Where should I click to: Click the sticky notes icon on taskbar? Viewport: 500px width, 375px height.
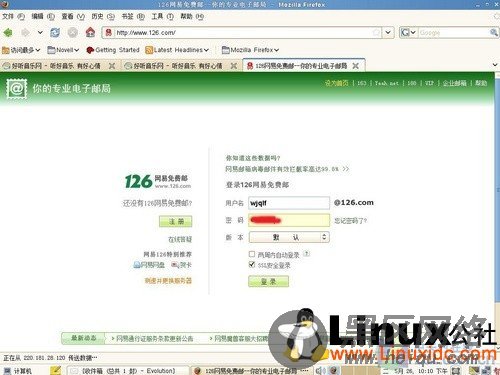[55, 370]
